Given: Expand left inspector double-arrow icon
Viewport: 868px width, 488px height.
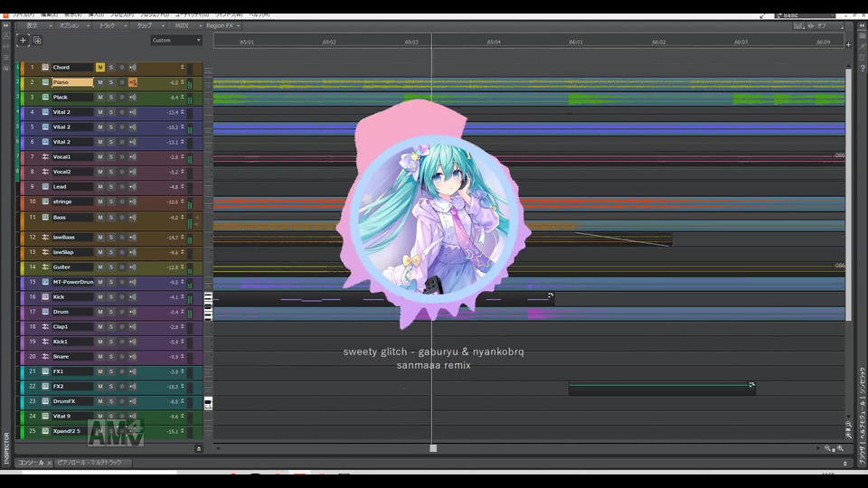Looking at the screenshot, I should pos(5,25).
